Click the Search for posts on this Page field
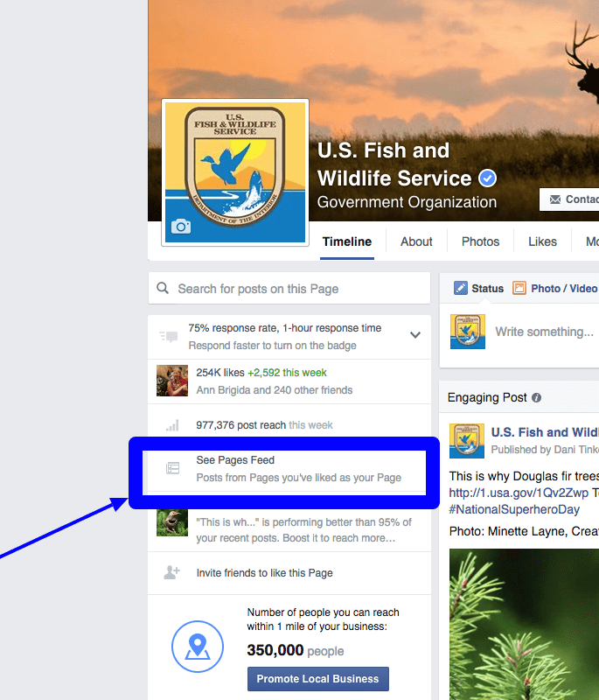This screenshot has height=700, width=599. [289, 289]
